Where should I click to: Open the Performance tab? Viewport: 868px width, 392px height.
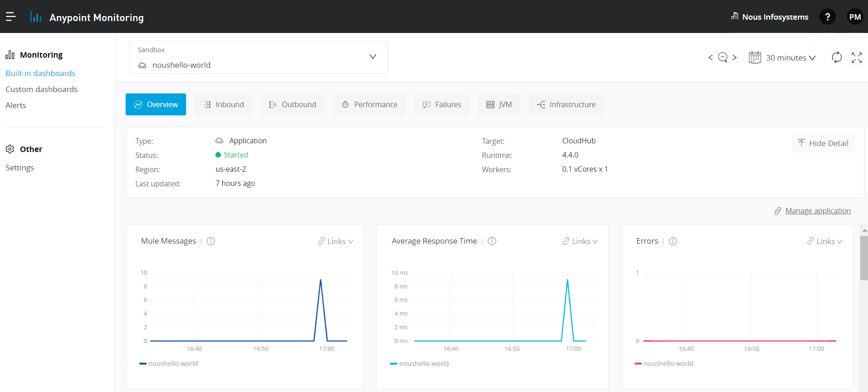pos(369,104)
